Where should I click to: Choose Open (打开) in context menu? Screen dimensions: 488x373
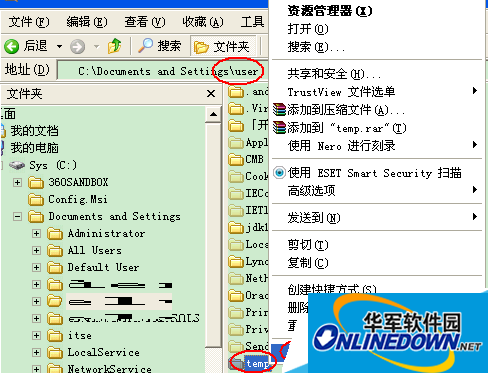point(308,29)
